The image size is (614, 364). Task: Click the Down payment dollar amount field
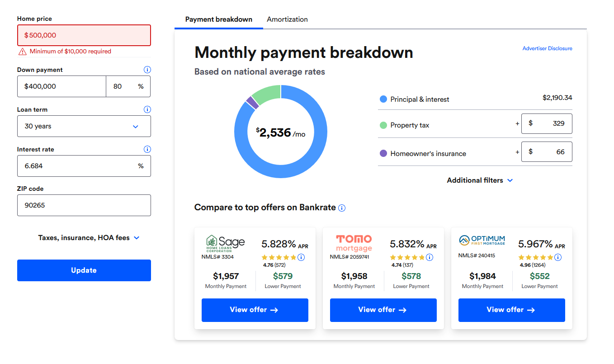[61, 86]
